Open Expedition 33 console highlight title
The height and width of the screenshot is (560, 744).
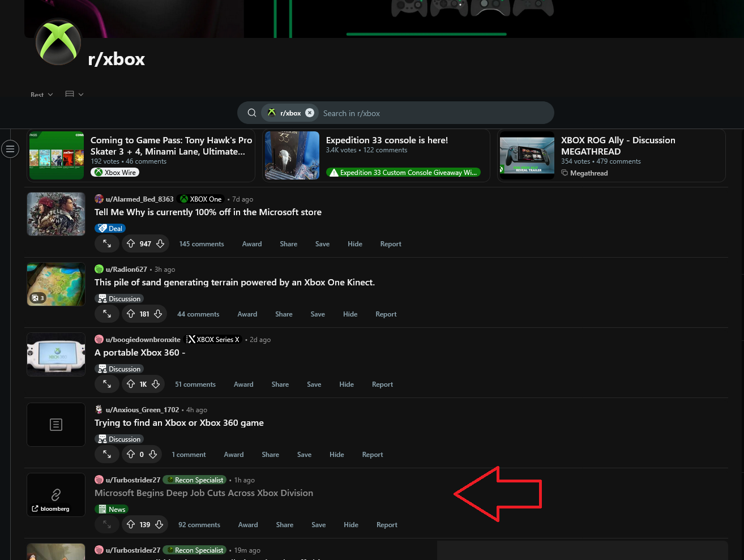[387, 140]
